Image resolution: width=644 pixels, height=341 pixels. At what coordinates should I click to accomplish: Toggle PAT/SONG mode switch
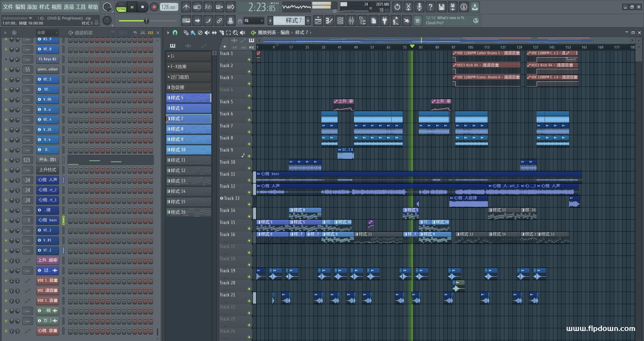[x=121, y=7]
